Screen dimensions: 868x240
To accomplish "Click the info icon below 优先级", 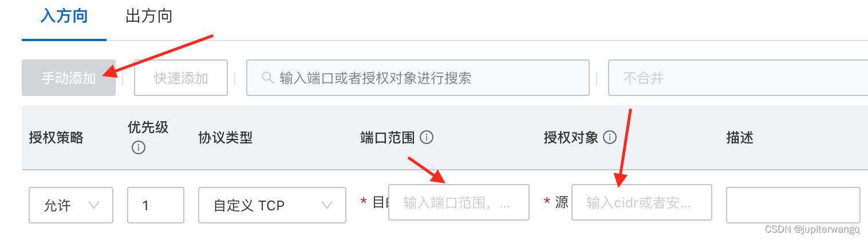I will coord(138,148).
